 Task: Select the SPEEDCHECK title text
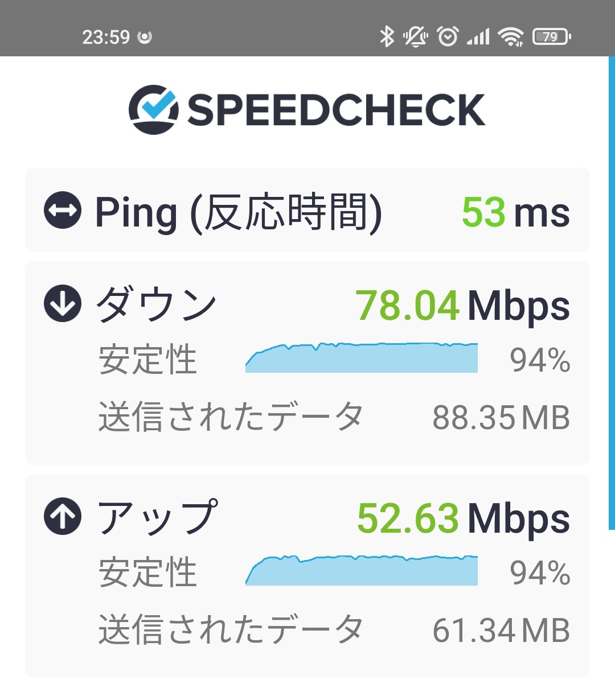coord(336,110)
